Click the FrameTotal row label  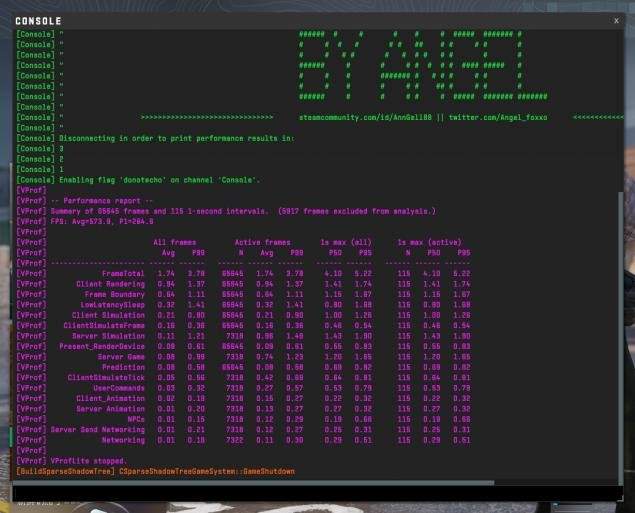coord(123,274)
